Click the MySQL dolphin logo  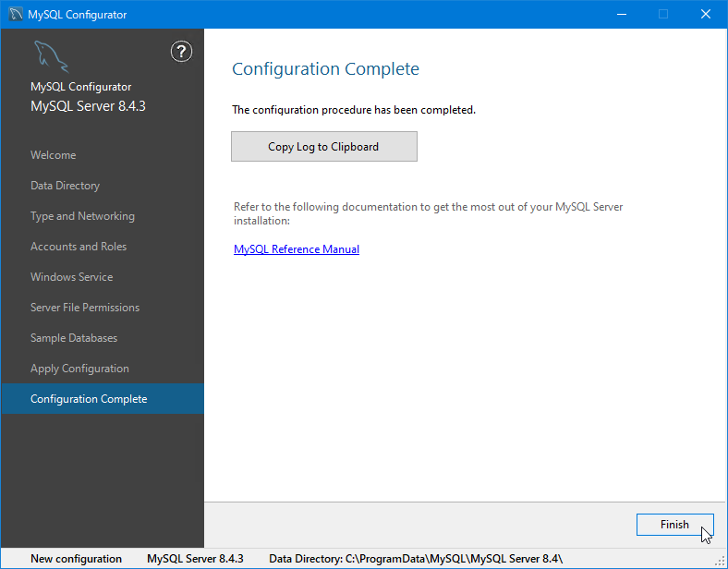click(x=51, y=56)
